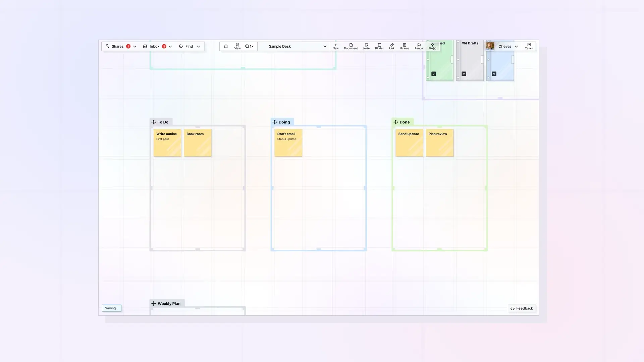Screen dimensions: 644x362
Task: Open the Tasks panel
Action: 529,46
